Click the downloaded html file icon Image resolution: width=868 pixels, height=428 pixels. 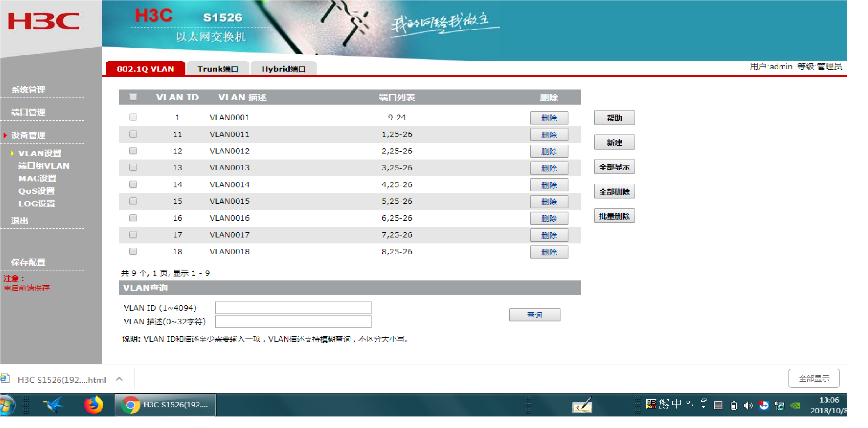pos(5,378)
